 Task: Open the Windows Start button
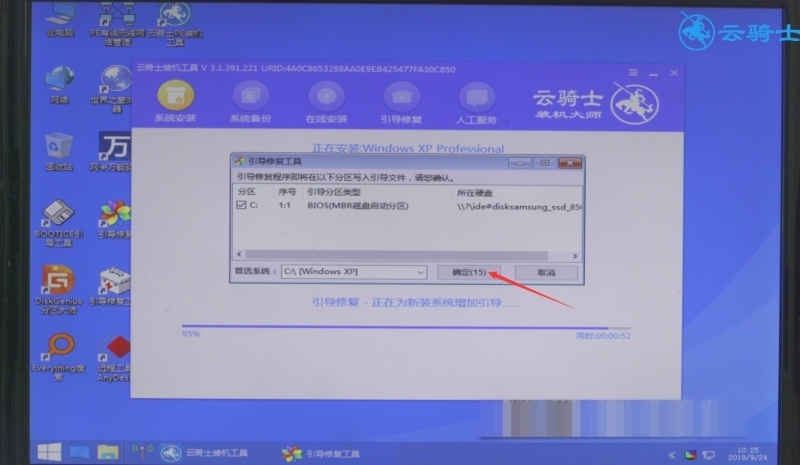[49, 452]
